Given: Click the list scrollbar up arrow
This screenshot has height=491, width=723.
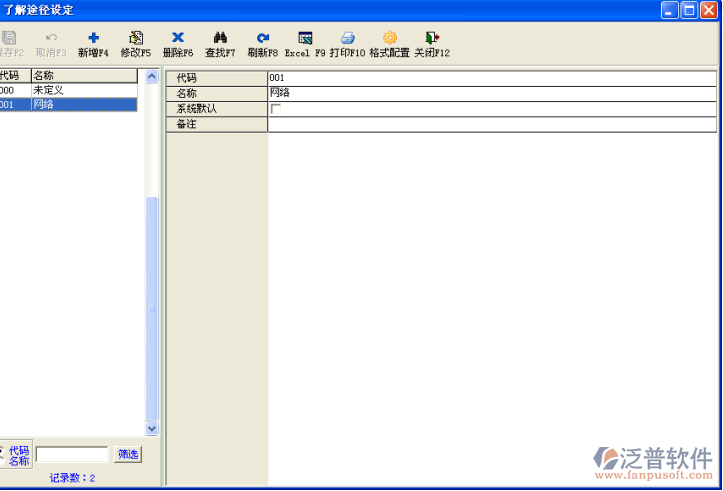Looking at the screenshot, I should point(152,76).
